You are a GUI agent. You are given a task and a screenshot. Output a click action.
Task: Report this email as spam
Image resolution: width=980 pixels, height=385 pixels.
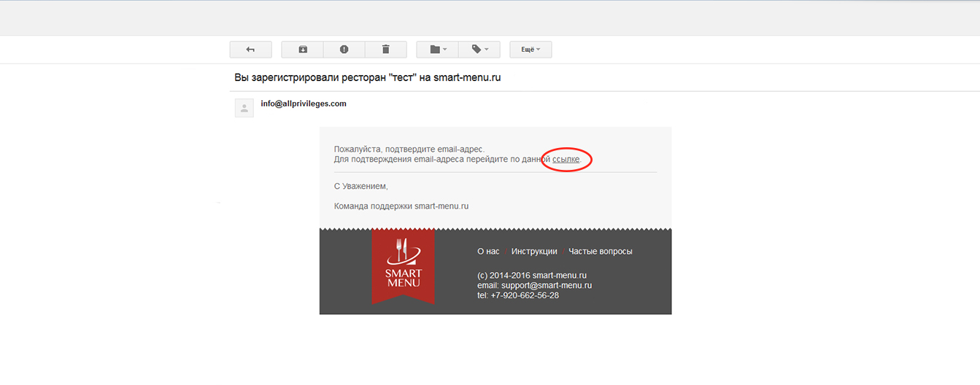(x=344, y=50)
